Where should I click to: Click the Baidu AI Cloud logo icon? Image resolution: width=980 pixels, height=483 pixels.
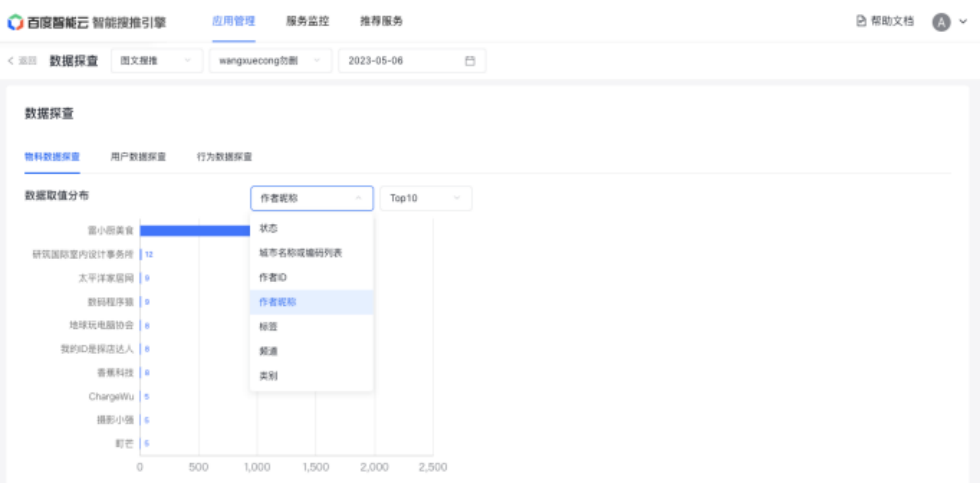pyautogui.click(x=16, y=22)
